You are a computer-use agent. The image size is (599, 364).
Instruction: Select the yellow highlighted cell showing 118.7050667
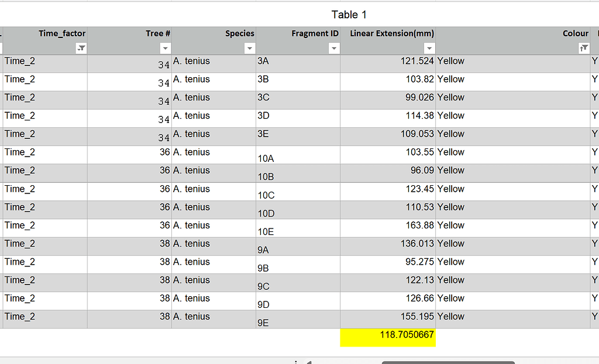388,337
